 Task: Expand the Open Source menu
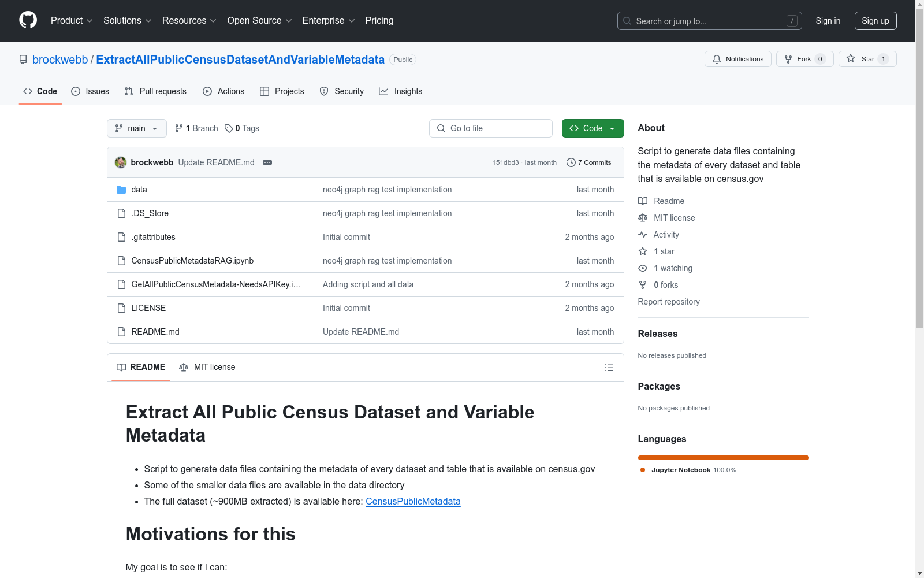pos(260,21)
